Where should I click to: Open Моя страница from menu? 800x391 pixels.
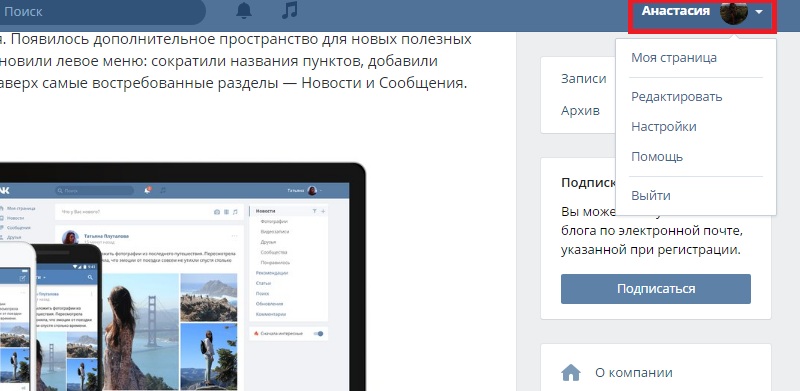point(673,57)
